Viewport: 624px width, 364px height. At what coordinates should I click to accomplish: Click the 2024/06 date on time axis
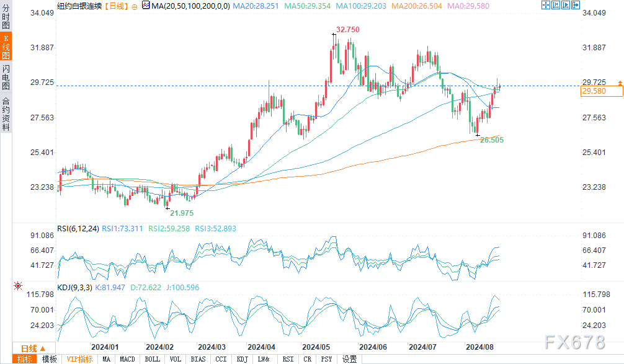click(x=373, y=347)
